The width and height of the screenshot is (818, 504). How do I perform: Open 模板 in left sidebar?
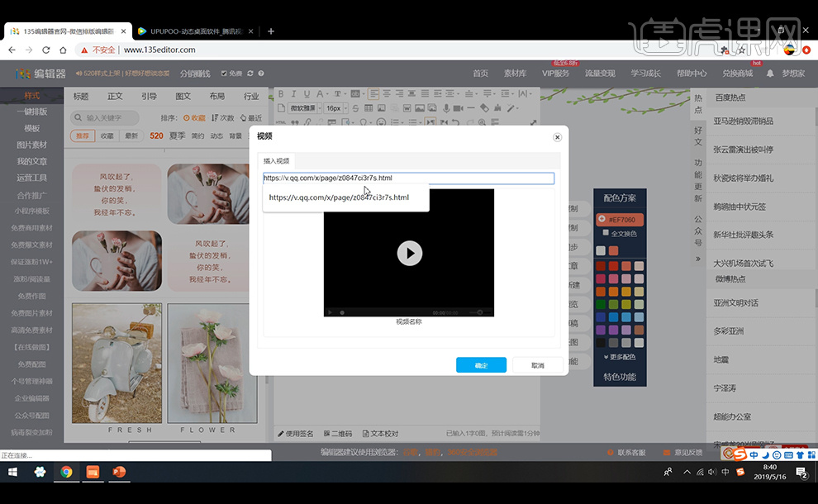click(x=32, y=128)
